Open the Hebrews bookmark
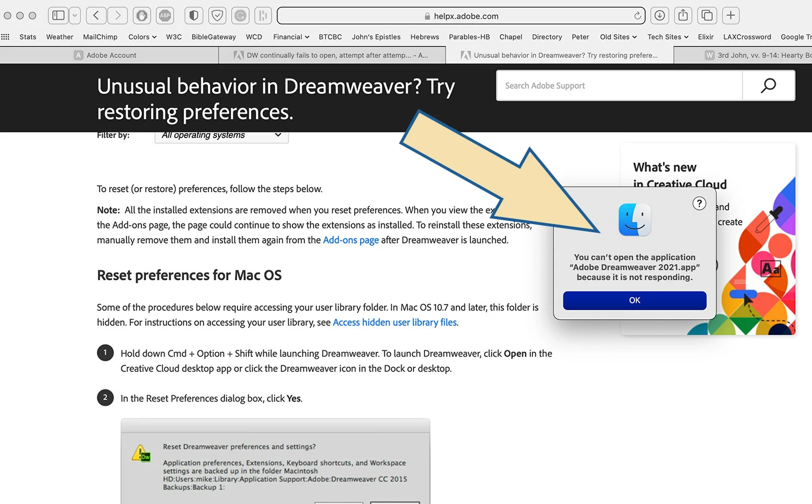Screen dimensions: 812x504 (425, 37)
